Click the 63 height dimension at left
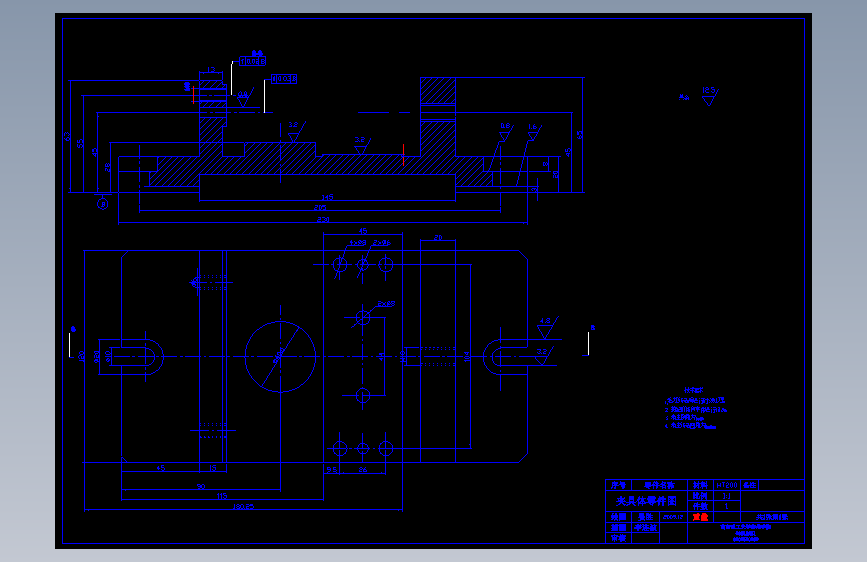 [67, 136]
